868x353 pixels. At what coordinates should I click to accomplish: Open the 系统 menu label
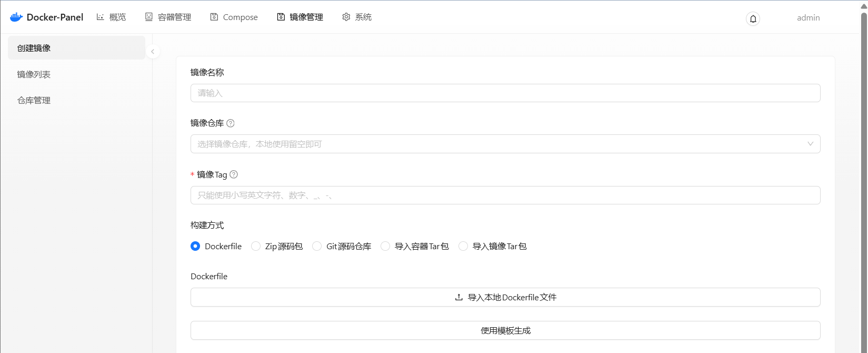coord(363,17)
